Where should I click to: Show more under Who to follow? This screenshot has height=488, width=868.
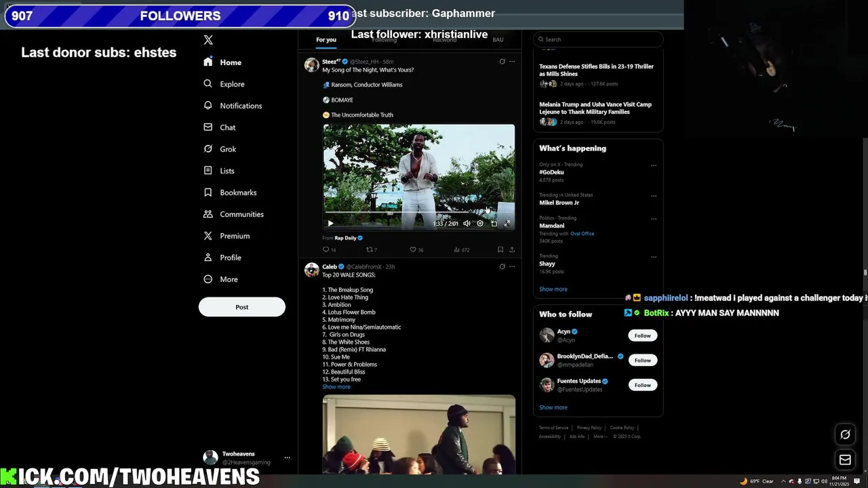tap(553, 407)
